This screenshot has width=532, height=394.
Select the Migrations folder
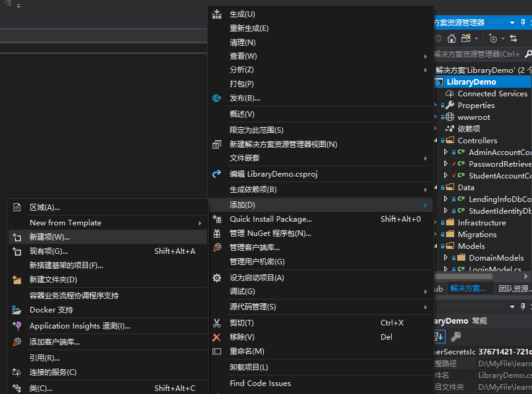(477, 234)
